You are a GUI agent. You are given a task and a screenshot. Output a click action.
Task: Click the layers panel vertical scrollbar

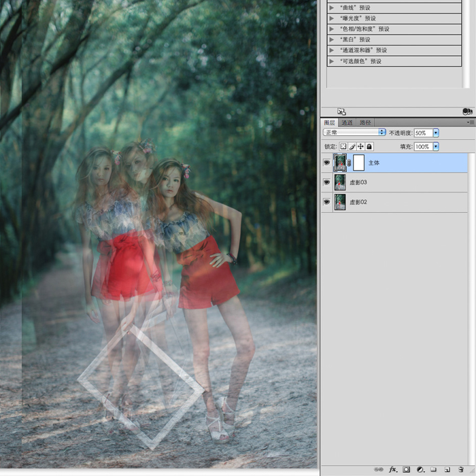471,308
